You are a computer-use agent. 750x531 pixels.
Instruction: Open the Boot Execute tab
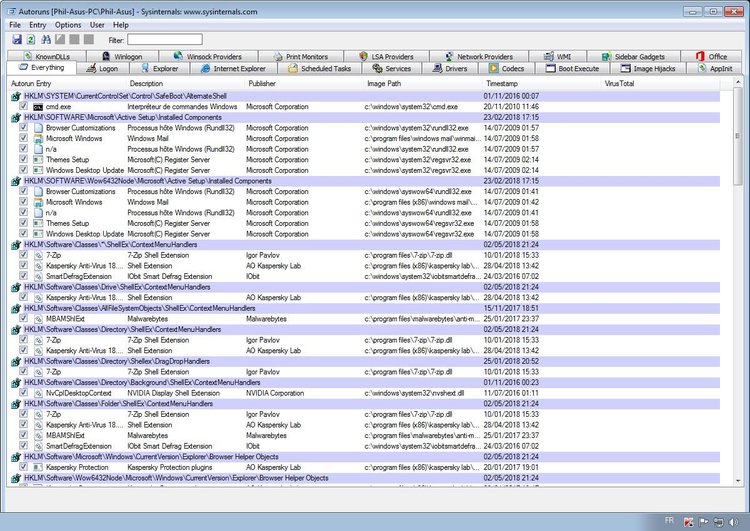[x=573, y=68]
